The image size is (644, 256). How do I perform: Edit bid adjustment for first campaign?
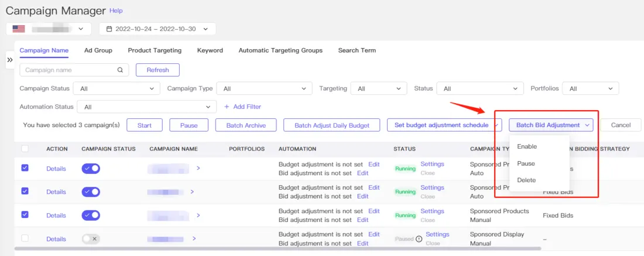362,173
